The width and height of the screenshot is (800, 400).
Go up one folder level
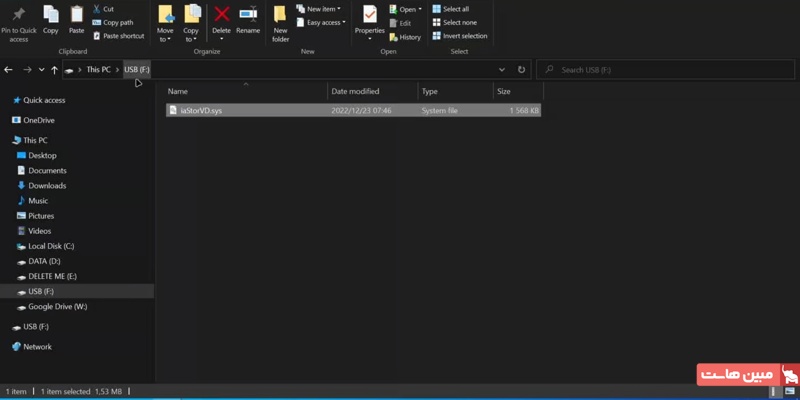[x=54, y=70]
